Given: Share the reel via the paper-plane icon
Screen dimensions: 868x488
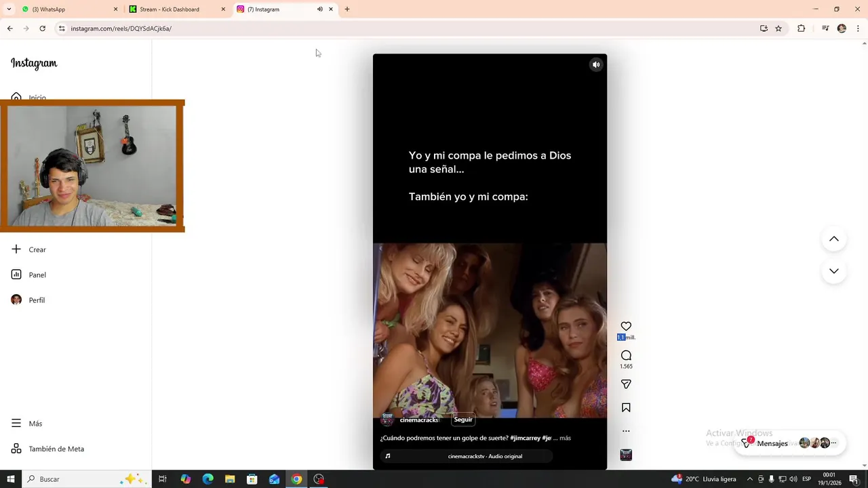Looking at the screenshot, I should coord(626,384).
